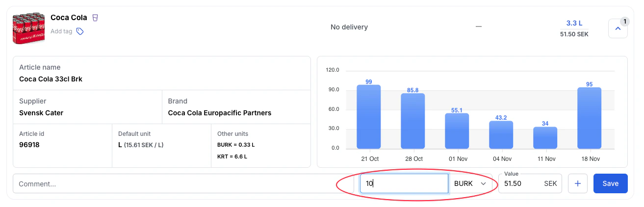The width and height of the screenshot is (644, 207).
Task: Click the glass icon next to Coca Cola
Action: pyautogui.click(x=95, y=18)
